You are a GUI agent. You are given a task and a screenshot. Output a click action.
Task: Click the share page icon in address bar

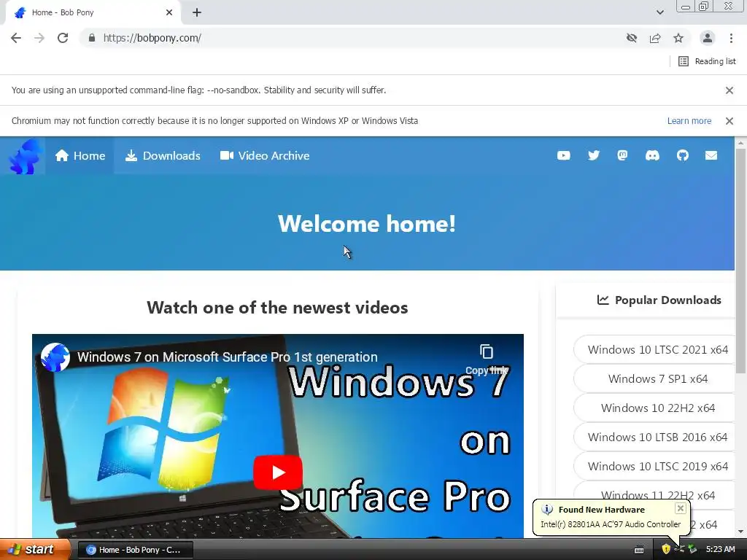(x=655, y=38)
